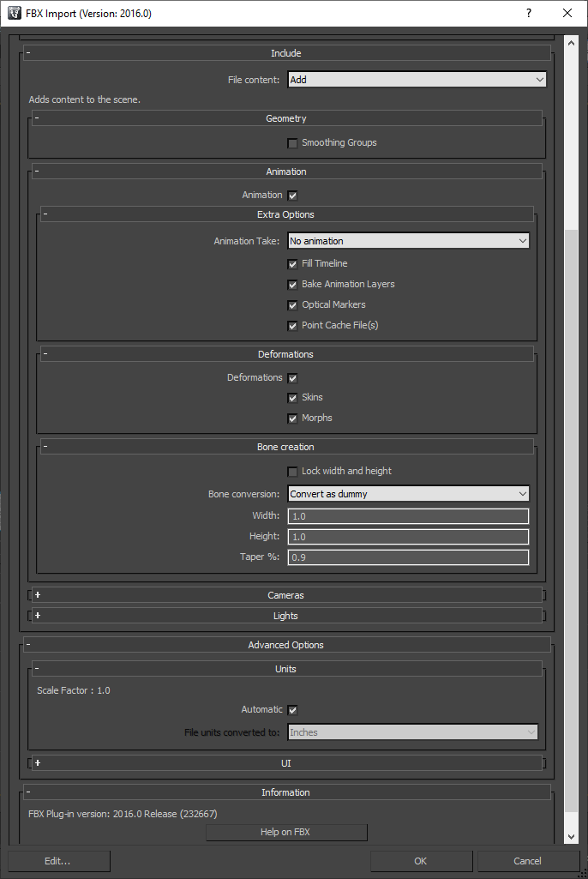The image size is (588, 879).
Task: Confirm import with OK button
Action: (421, 861)
